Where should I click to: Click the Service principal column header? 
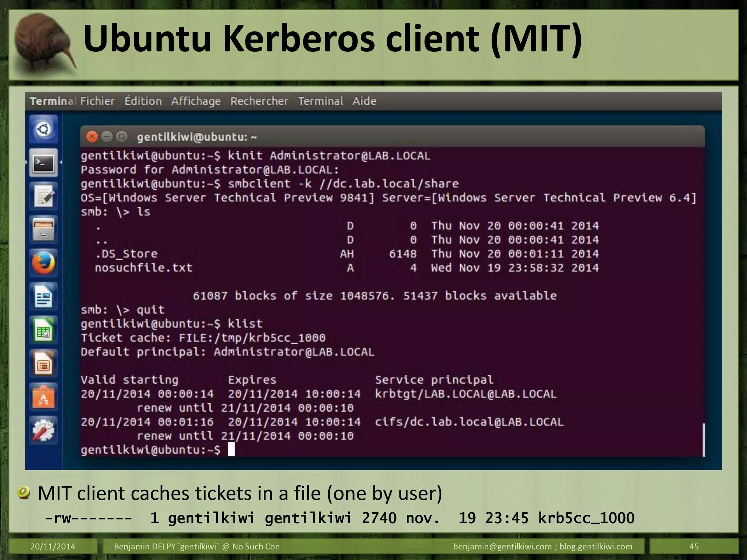(434, 380)
